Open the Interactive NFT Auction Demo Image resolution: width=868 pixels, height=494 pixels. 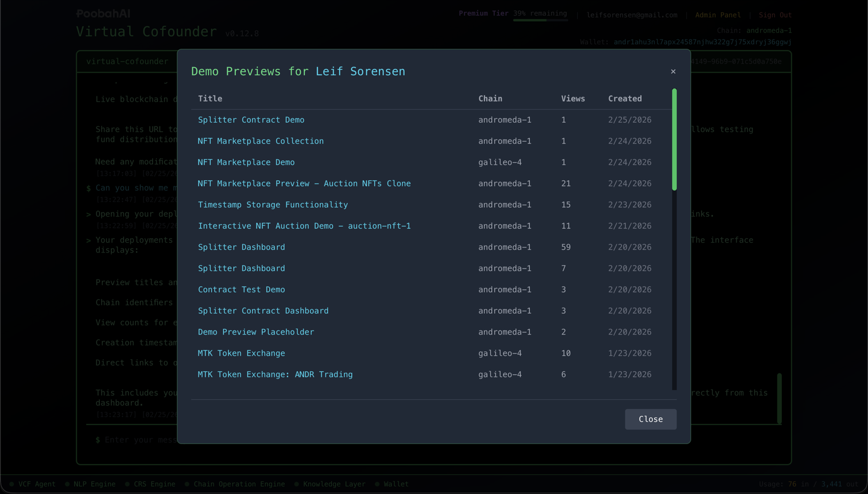click(303, 225)
